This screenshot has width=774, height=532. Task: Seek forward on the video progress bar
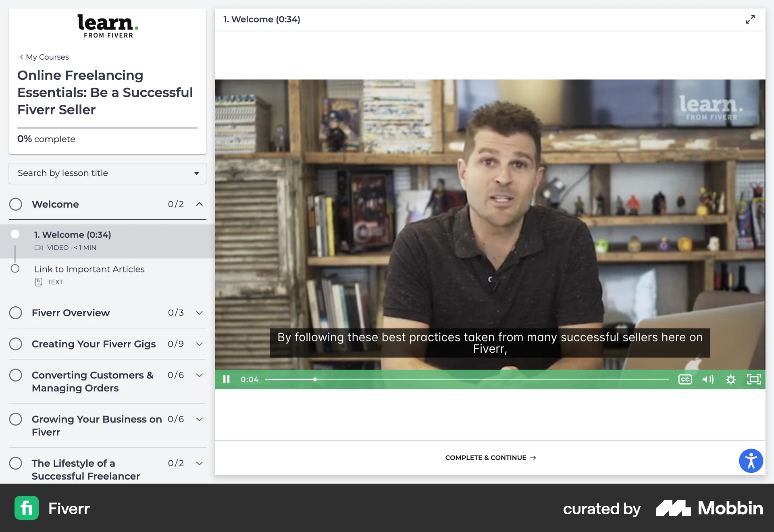484,379
